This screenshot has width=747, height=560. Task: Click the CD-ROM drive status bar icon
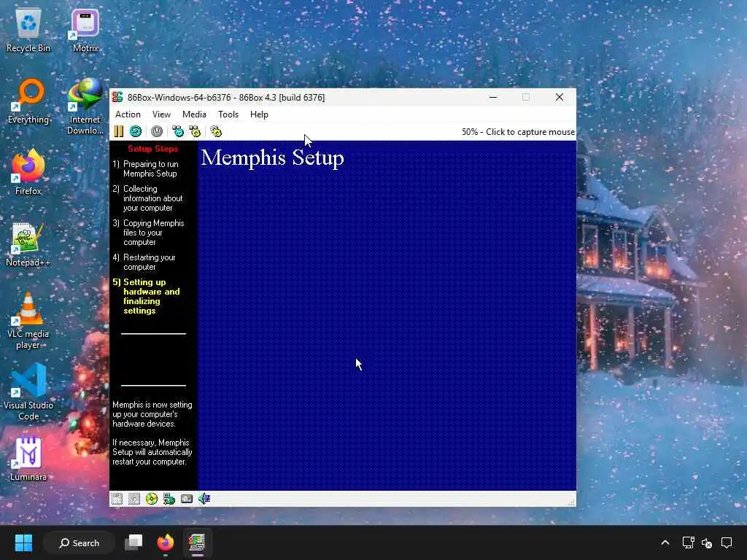(x=152, y=499)
